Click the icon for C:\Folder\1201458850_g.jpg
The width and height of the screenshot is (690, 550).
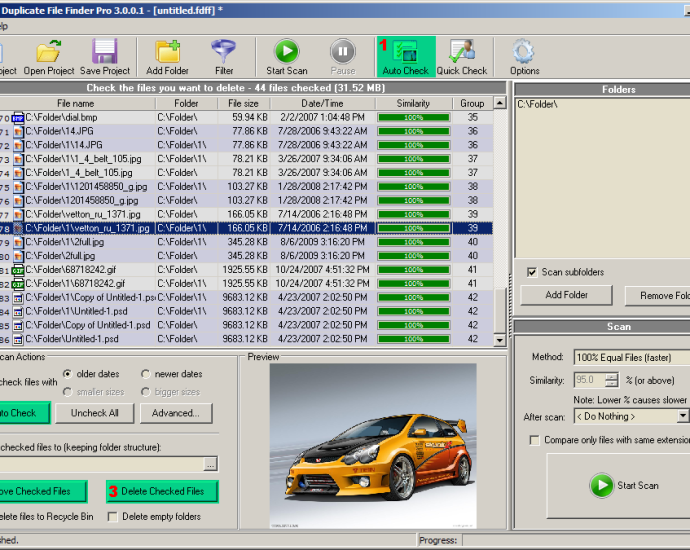point(18,201)
